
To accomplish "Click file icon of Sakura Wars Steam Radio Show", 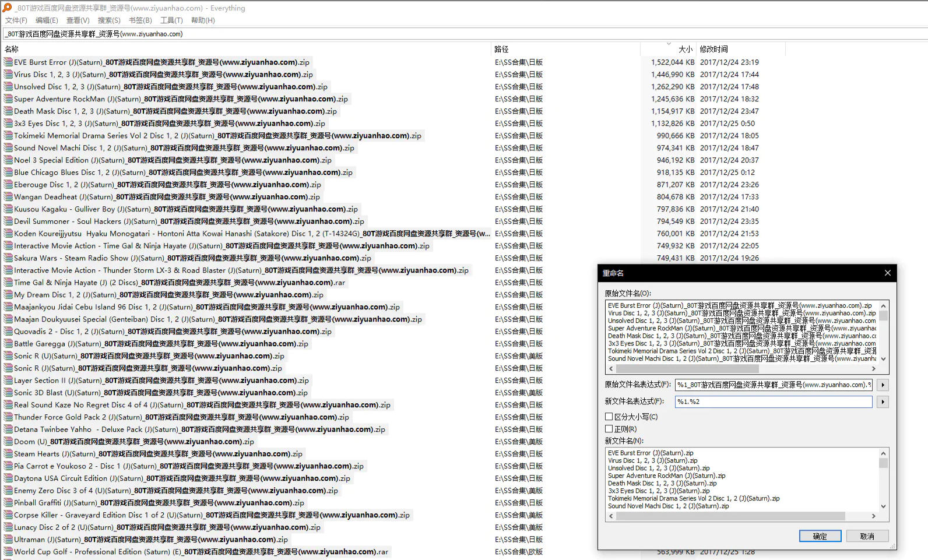I will 8,258.
